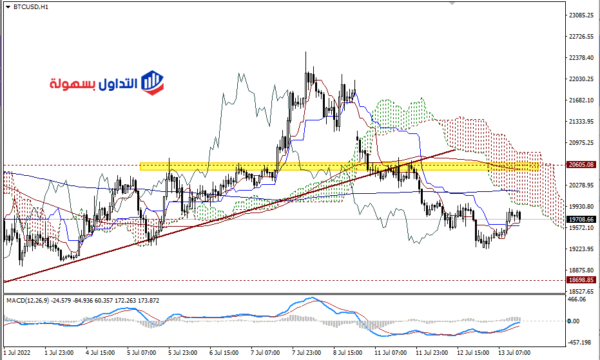The image size is (600, 360).
Task: Click the 20975.25 price axis value
Action: pyautogui.click(x=581, y=143)
